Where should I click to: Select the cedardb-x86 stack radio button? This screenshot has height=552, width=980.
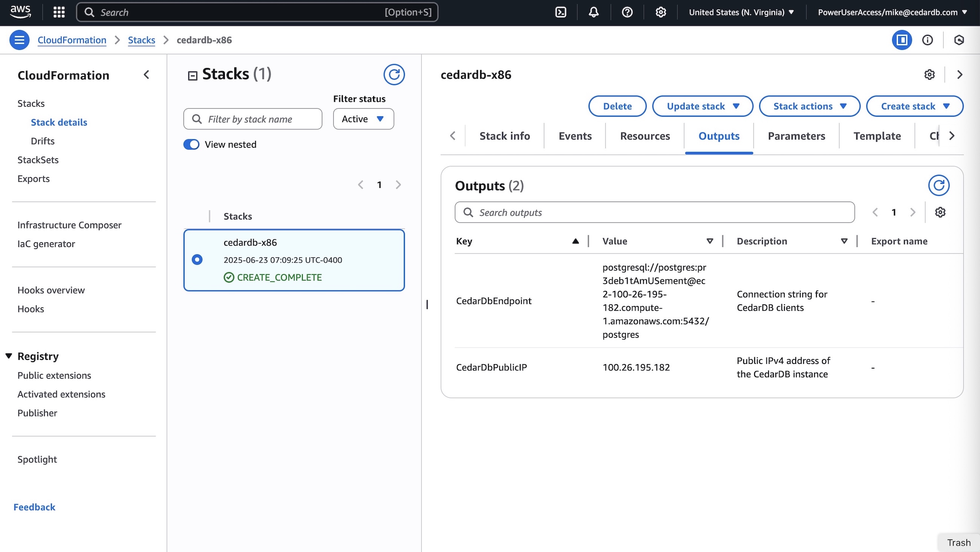(x=197, y=260)
